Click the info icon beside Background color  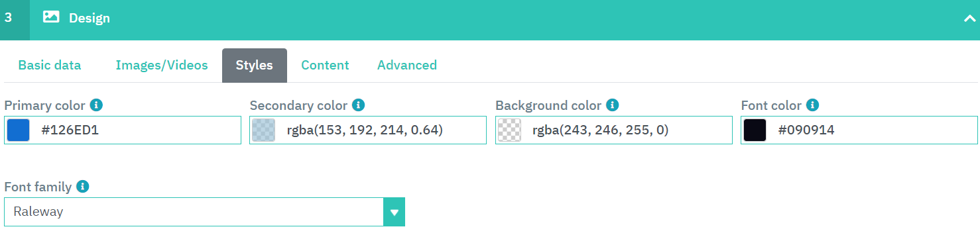pyautogui.click(x=613, y=105)
